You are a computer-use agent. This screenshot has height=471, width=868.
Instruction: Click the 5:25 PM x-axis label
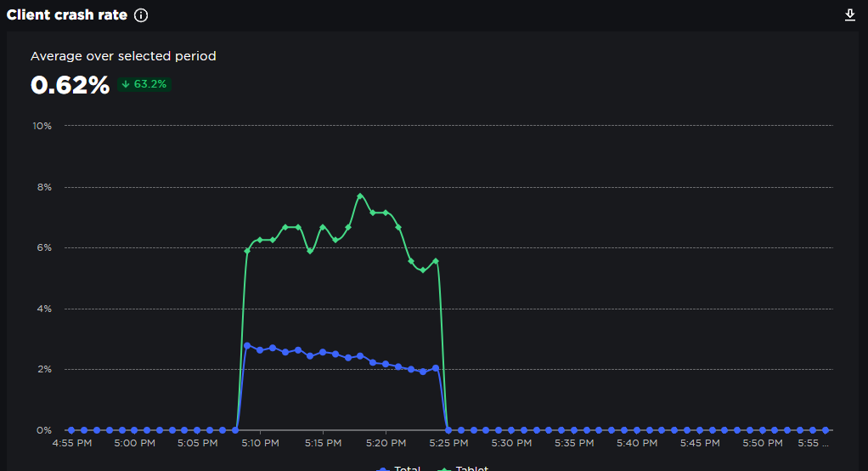click(448, 443)
